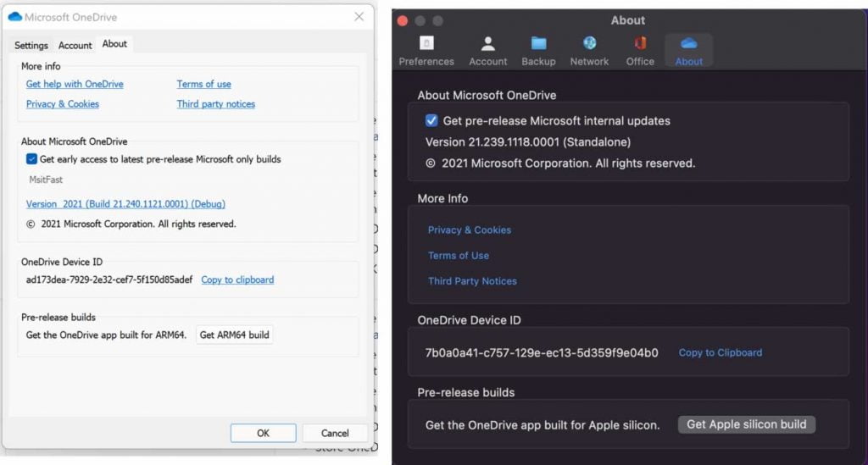Close the Microsoft OneDrive Windows dialog
868x465 pixels.
coord(359,17)
